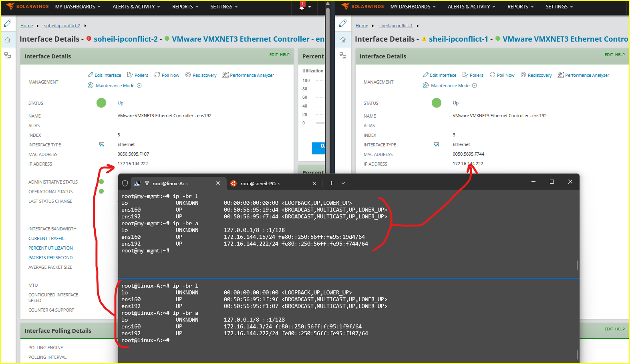Click the soheil-ipconflict-2 breadcrumb link
This screenshot has width=630, height=364.
(x=62, y=26)
